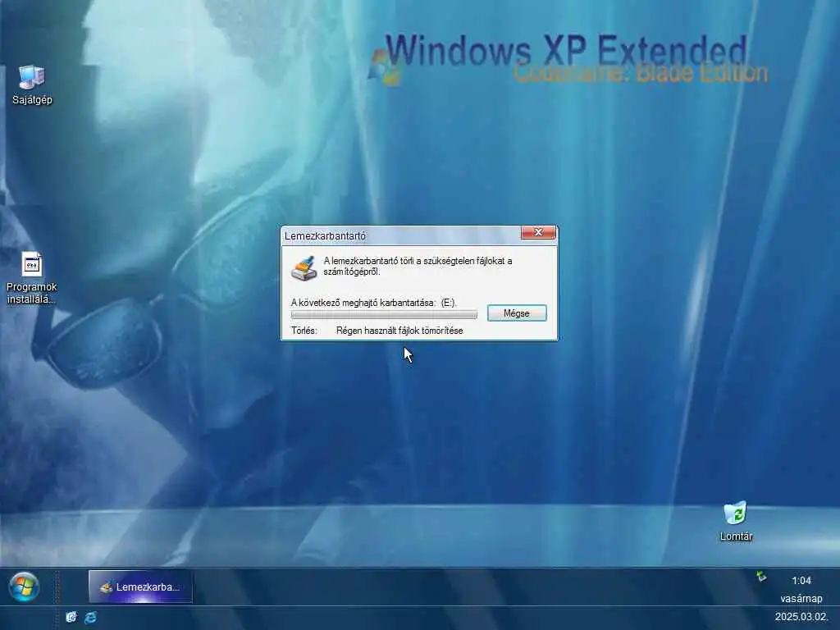Image resolution: width=840 pixels, height=630 pixels.
Task: Click the Lemezkarbantartó title bar
Action: tap(402, 235)
